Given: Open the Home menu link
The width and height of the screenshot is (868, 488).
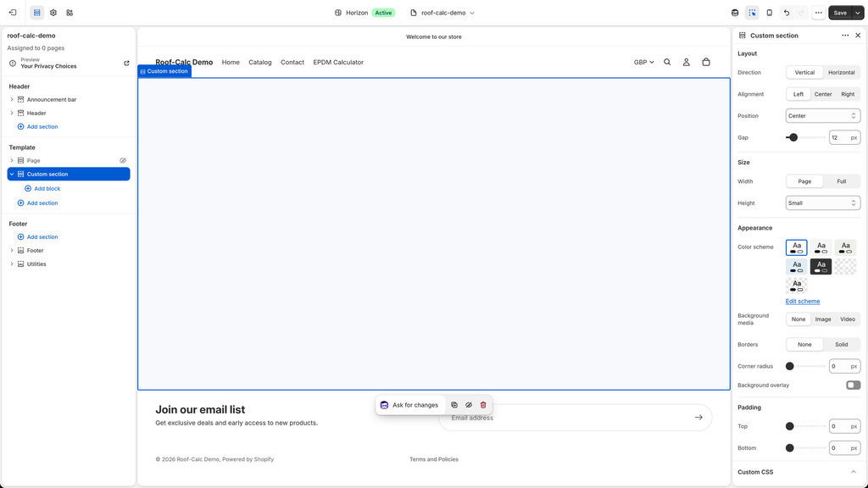Looking at the screenshot, I should click(x=231, y=62).
